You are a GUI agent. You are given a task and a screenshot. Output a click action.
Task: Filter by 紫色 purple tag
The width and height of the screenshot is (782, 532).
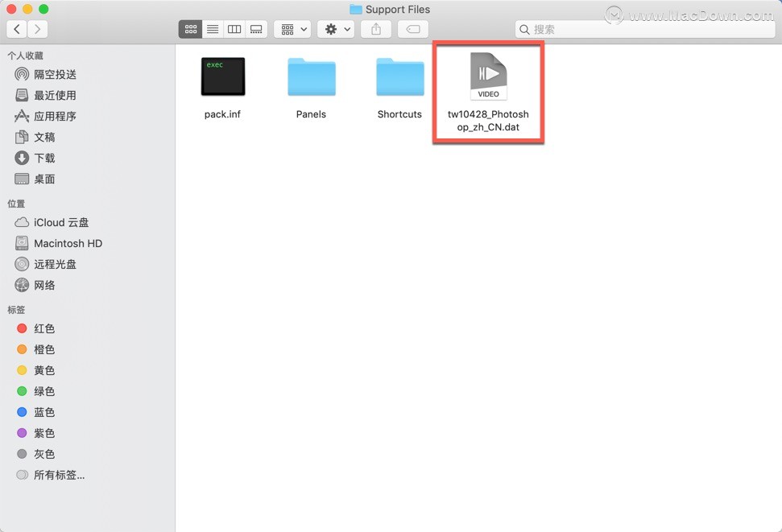[43, 433]
